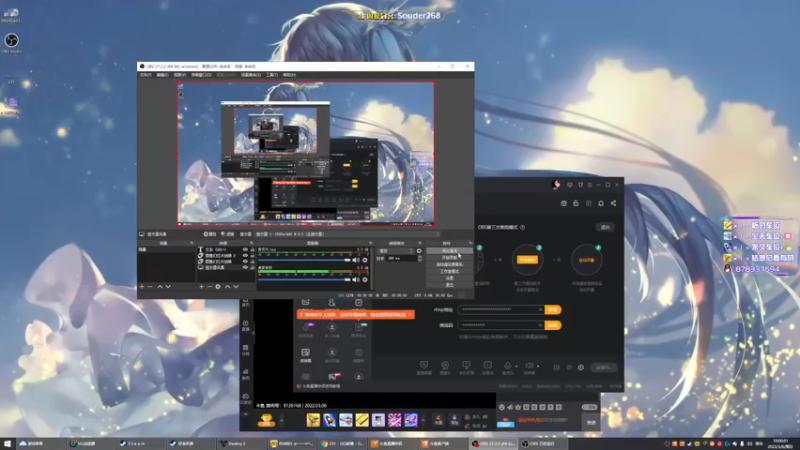Toggle lock of the Text GDI+ source

[x=252, y=249]
